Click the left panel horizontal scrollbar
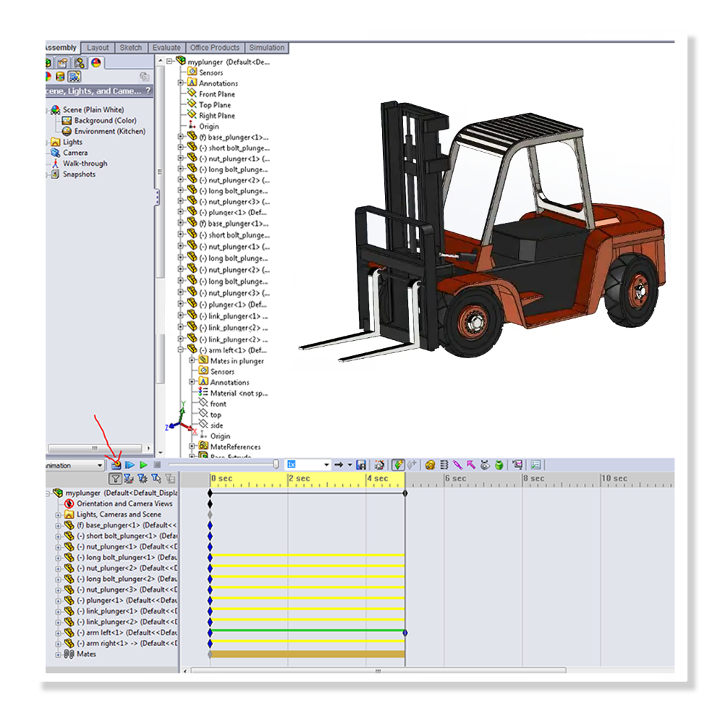The height and width of the screenshot is (720, 728). [95, 448]
